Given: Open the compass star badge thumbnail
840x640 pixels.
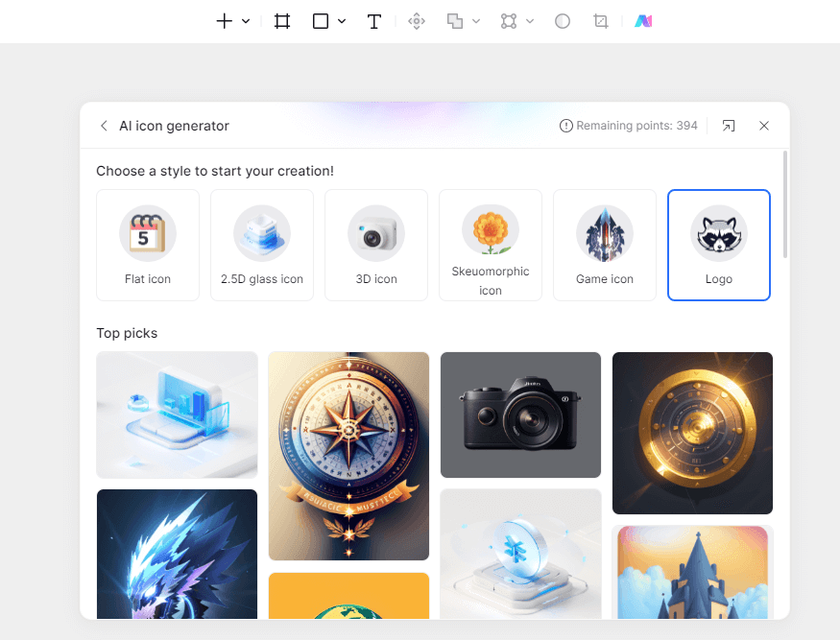Looking at the screenshot, I should coord(348,457).
